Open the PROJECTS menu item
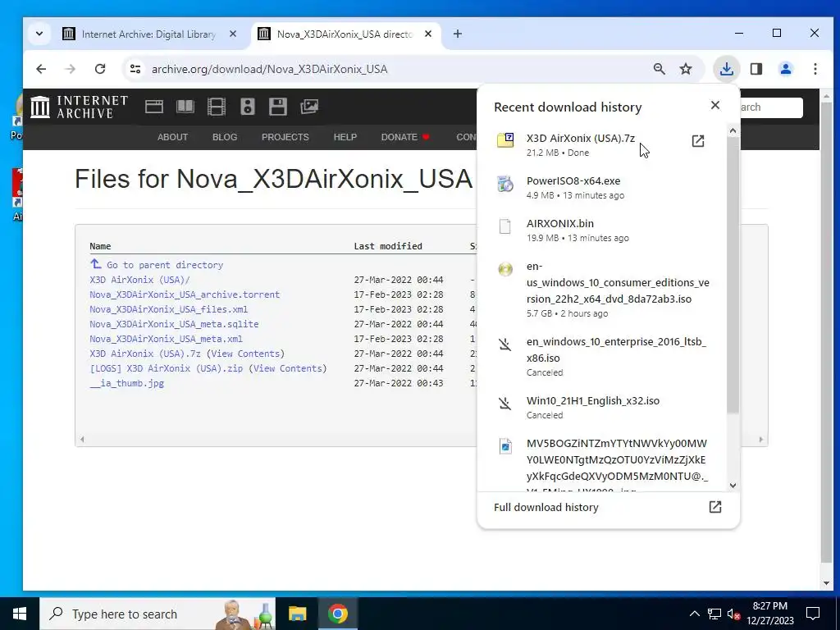 coord(285,137)
